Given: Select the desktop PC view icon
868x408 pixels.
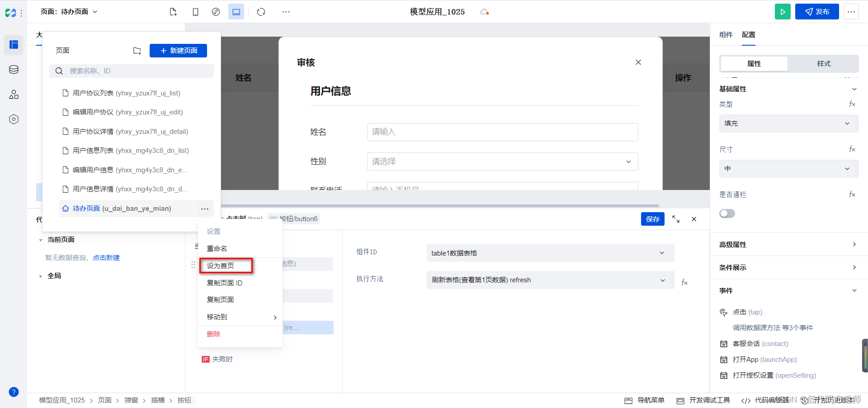Looking at the screenshot, I should tap(236, 12).
